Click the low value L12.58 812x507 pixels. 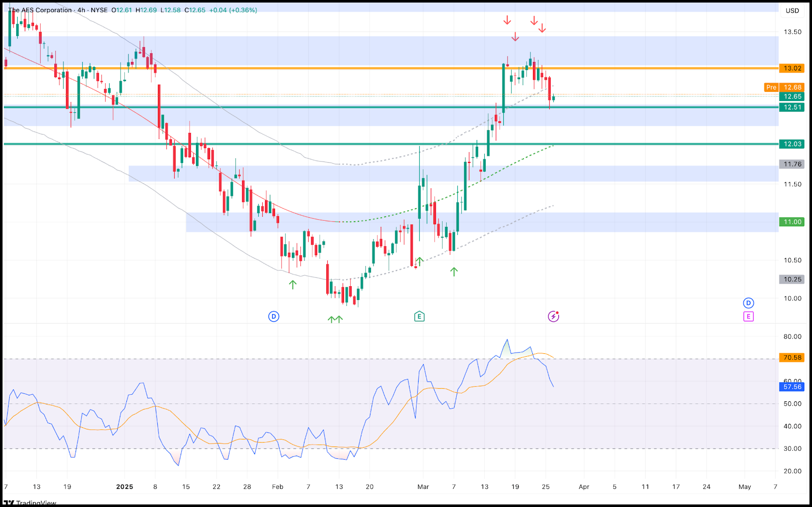(x=171, y=10)
